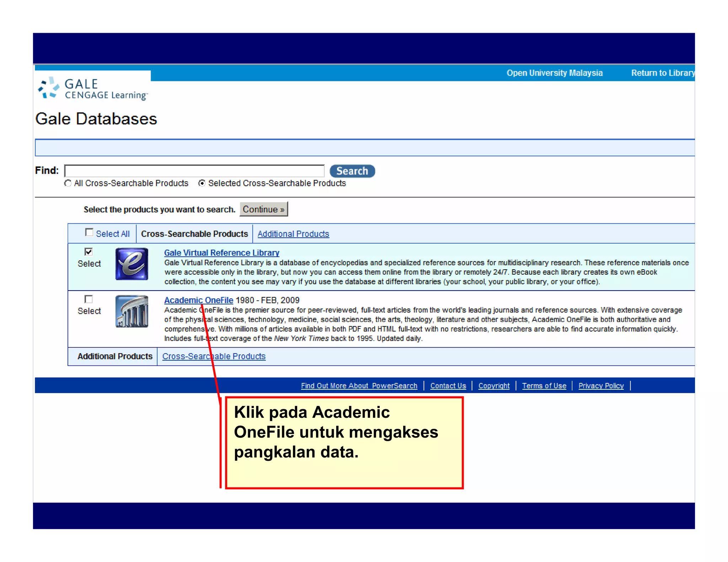Click the blue Search button

click(352, 171)
